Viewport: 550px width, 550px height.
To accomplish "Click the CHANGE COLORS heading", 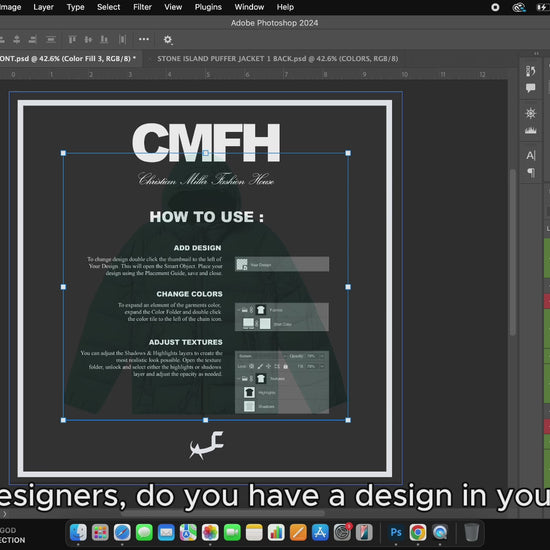I will (x=189, y=294).
